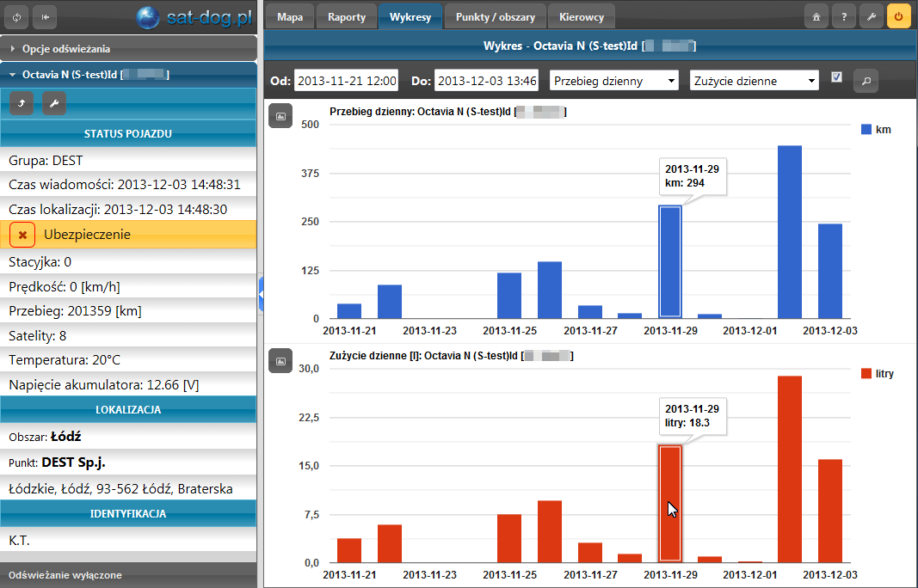Export the Przebieg dzienny chart as image
This screenshot has width=918, height=588.
pos(280,115)
